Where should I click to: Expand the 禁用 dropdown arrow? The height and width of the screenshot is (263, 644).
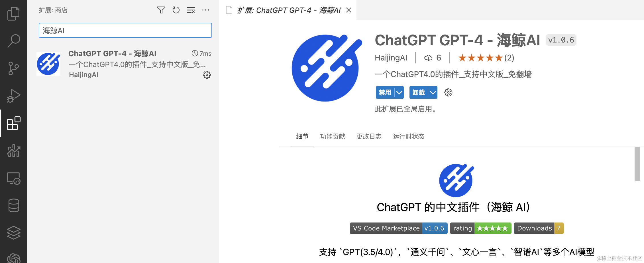coord(399,92)
